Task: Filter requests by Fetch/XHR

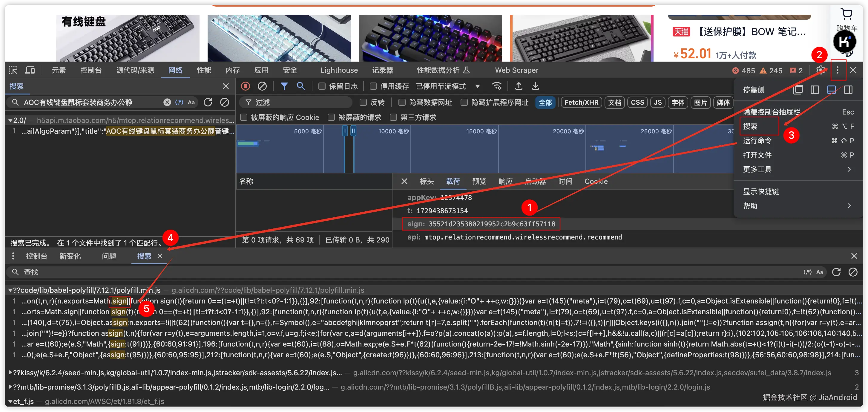Action: (x=581, y=103)
